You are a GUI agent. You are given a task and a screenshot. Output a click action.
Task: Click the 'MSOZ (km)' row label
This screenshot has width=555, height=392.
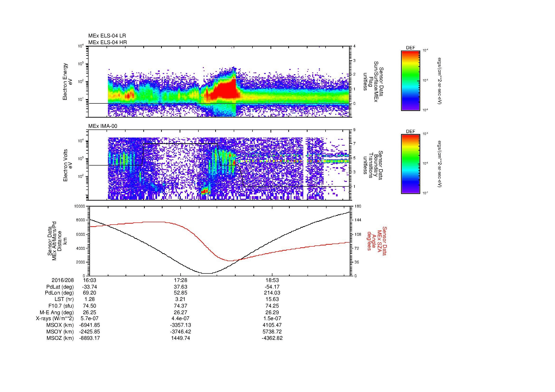click(60, 338)
